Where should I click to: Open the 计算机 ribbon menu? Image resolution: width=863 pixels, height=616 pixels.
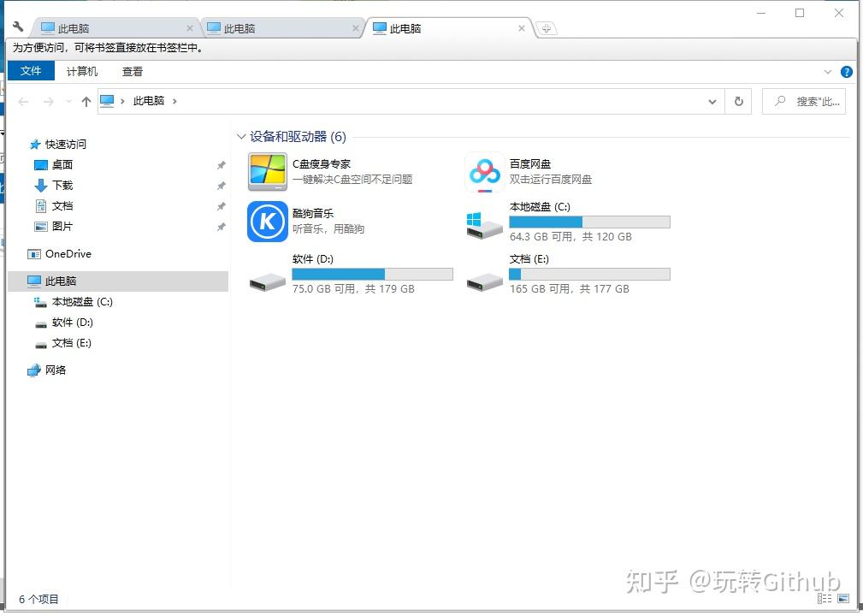pos(81,72)
